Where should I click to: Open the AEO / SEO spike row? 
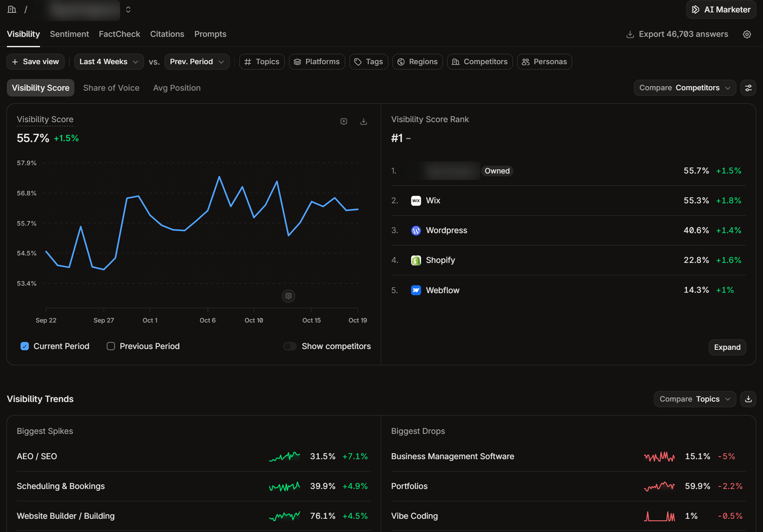pyautogui.click(x=193, y=456)
